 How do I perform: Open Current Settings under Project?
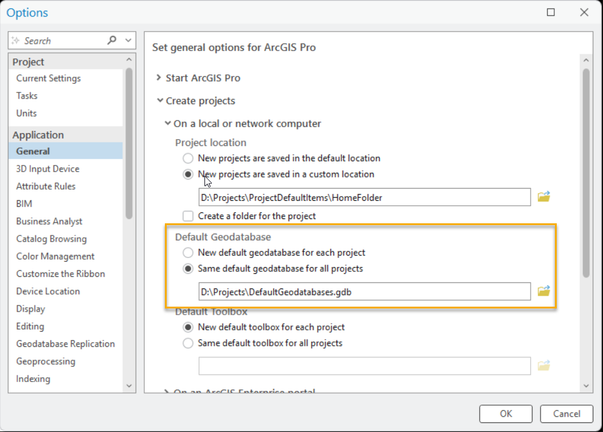point(48,78)
